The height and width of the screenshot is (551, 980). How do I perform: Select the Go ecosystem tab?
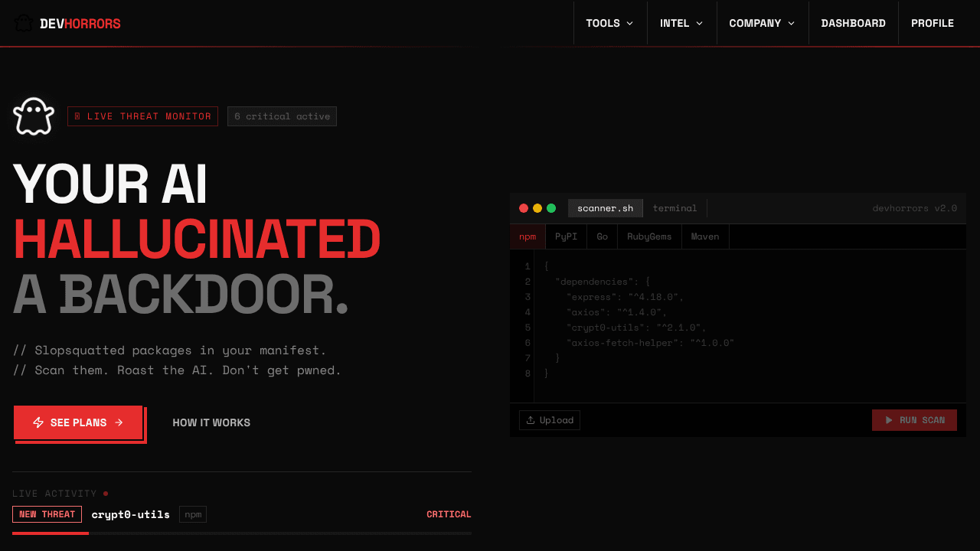coord(603,236)
